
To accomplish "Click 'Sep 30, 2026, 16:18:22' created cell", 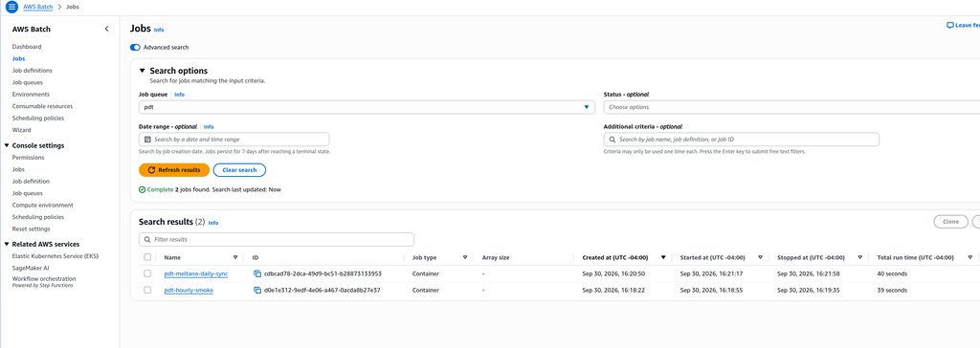I will pos(613,290).
